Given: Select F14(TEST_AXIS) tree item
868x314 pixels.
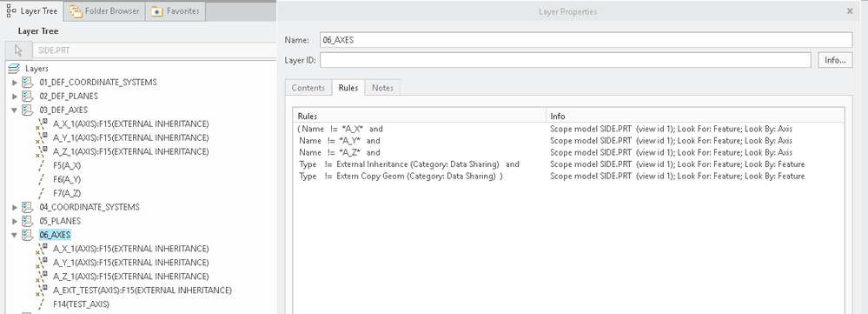Looking at the screenshot, I should [81, 304].
